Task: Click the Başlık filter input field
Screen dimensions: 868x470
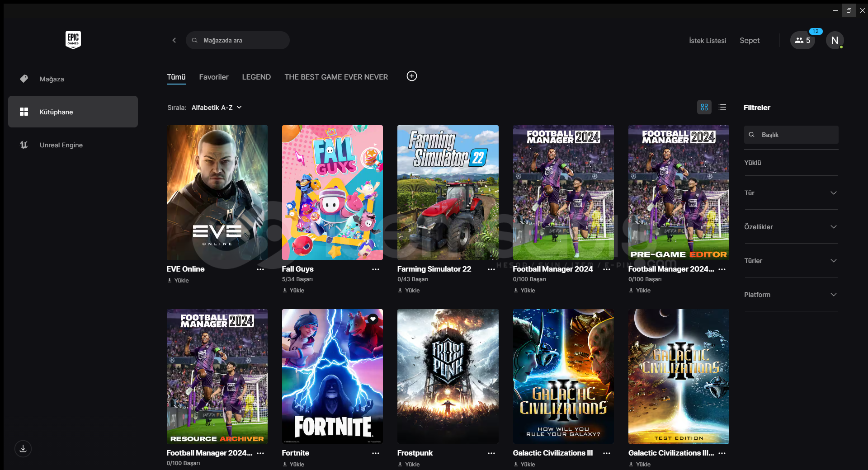Action: (791, 135)
